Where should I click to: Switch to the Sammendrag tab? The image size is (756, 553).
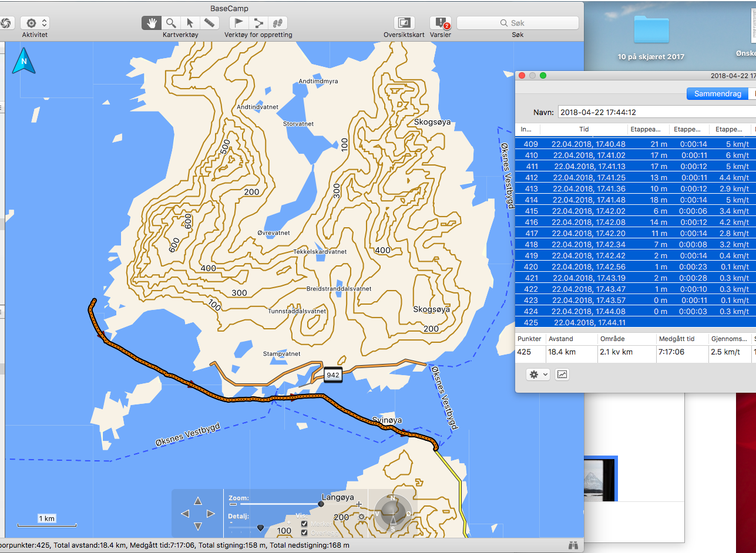[x=717, y=94]
